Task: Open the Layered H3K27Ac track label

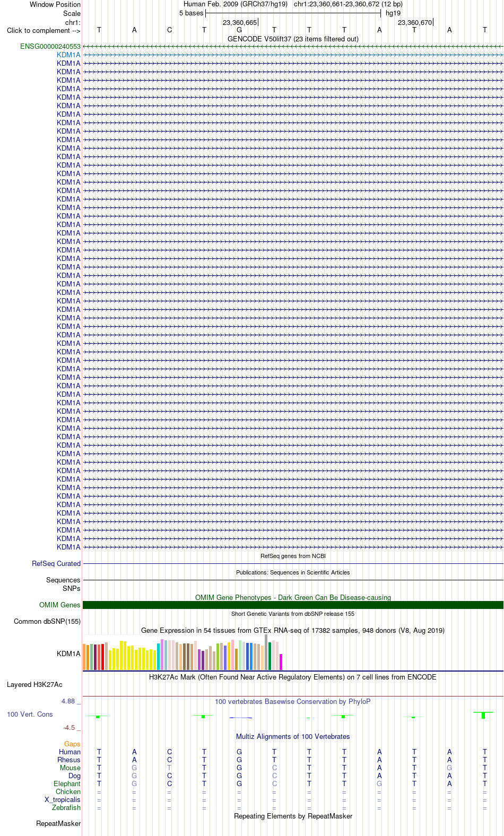Action: point(34,685)
